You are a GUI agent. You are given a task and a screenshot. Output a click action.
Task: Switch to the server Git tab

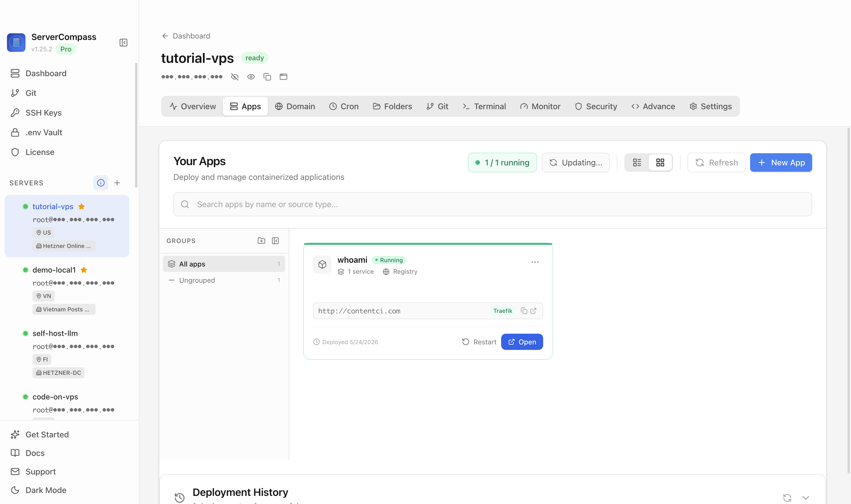437,106
